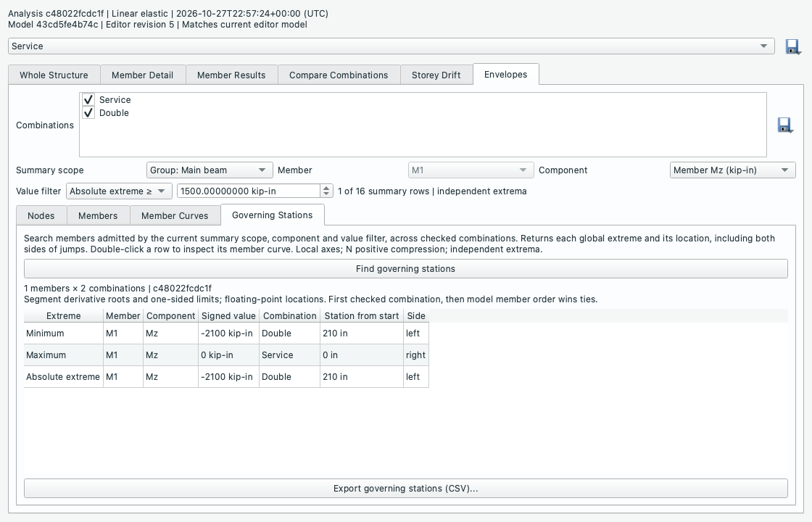Select the Maximum row in the table
This screenshot has width=812, height=522.
[x=226, y=355]
